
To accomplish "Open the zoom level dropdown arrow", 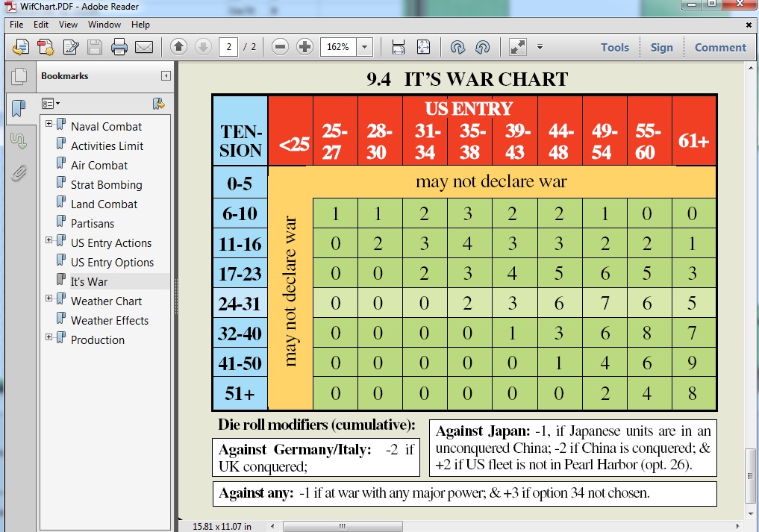I will pyautogui.click(x=364, y=47).
